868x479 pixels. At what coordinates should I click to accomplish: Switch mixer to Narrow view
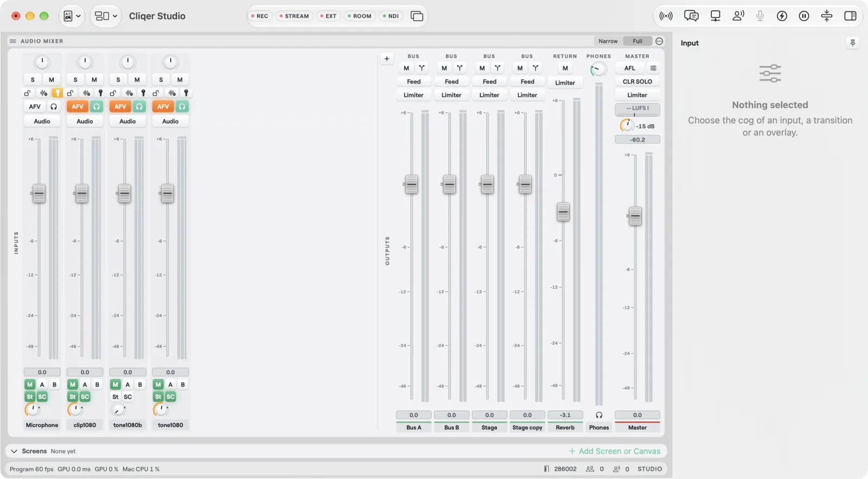point(608,41)
